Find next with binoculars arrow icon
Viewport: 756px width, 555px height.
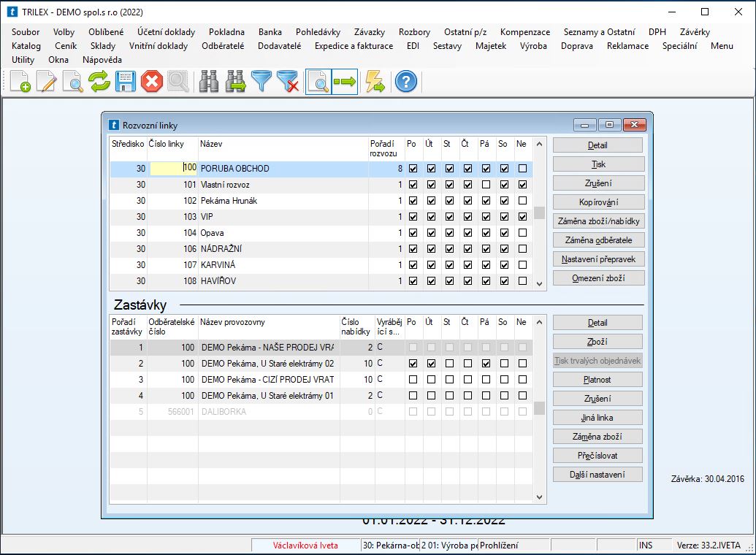(235, 82)
